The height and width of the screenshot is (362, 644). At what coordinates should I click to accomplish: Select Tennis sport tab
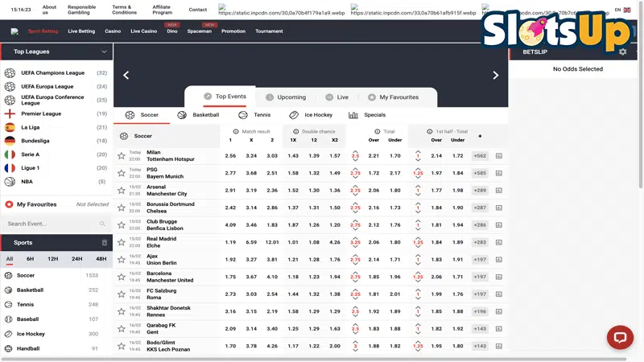pyautogui.click(x=254, y=115)
